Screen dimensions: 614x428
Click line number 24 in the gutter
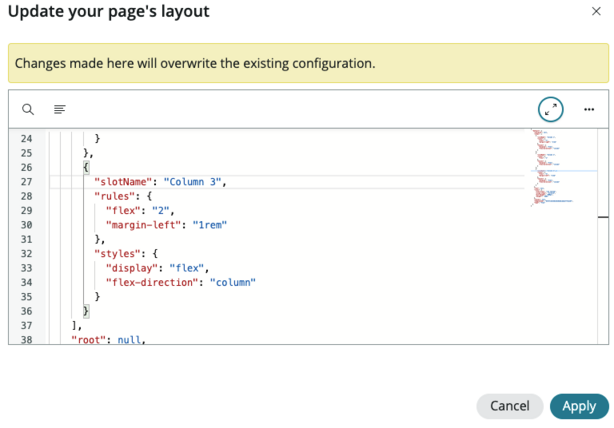coord(26,139)
